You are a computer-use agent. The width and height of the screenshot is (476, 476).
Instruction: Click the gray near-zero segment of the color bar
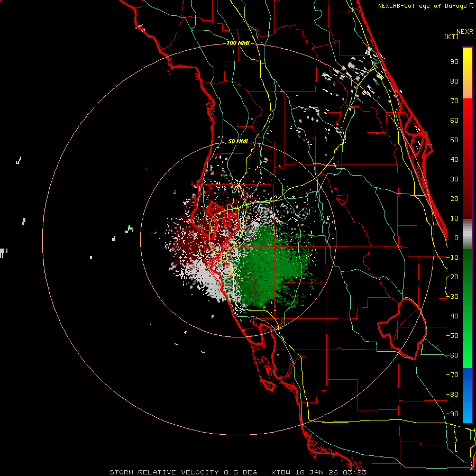(x=467, y=234)
